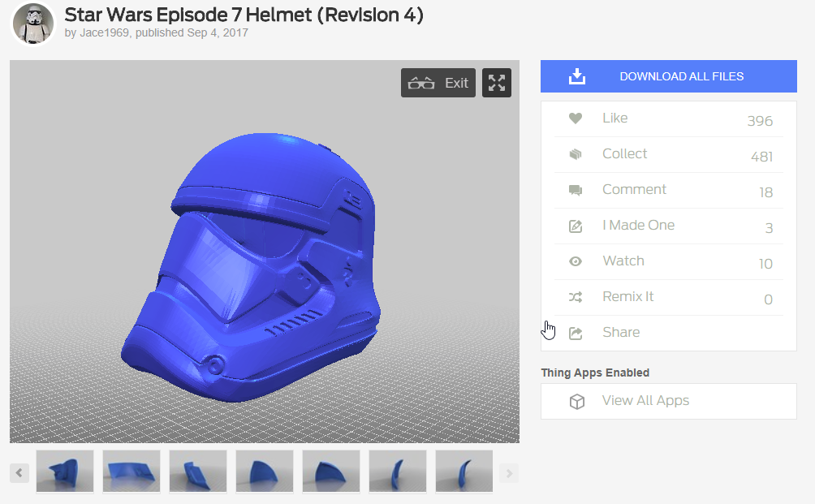
Task: Click the Like label
Action: (614, 118)
